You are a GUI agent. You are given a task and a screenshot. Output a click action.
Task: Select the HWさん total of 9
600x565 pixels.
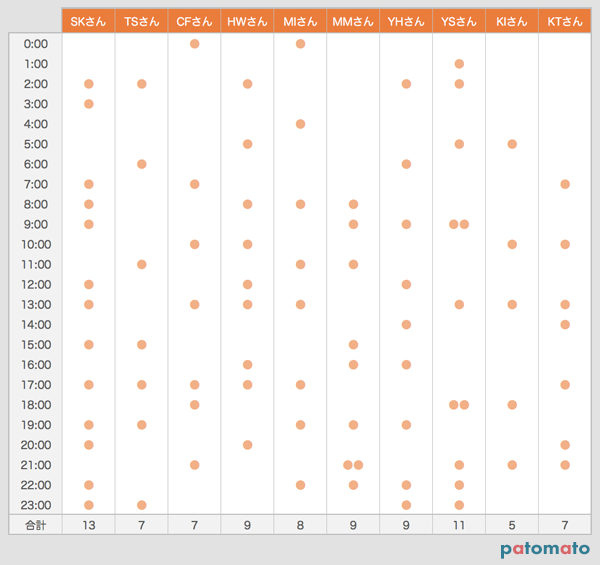(x=247, y=525)
